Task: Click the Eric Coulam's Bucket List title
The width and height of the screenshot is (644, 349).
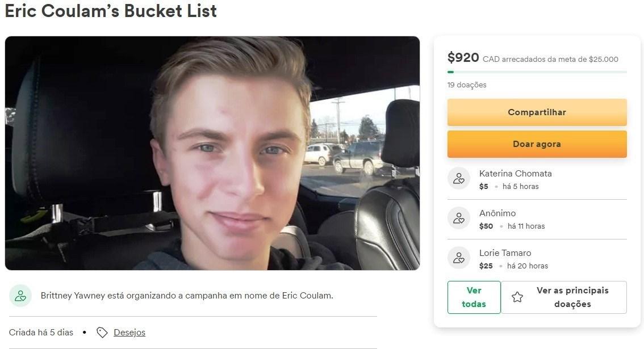Action: (x=111, y=11)
